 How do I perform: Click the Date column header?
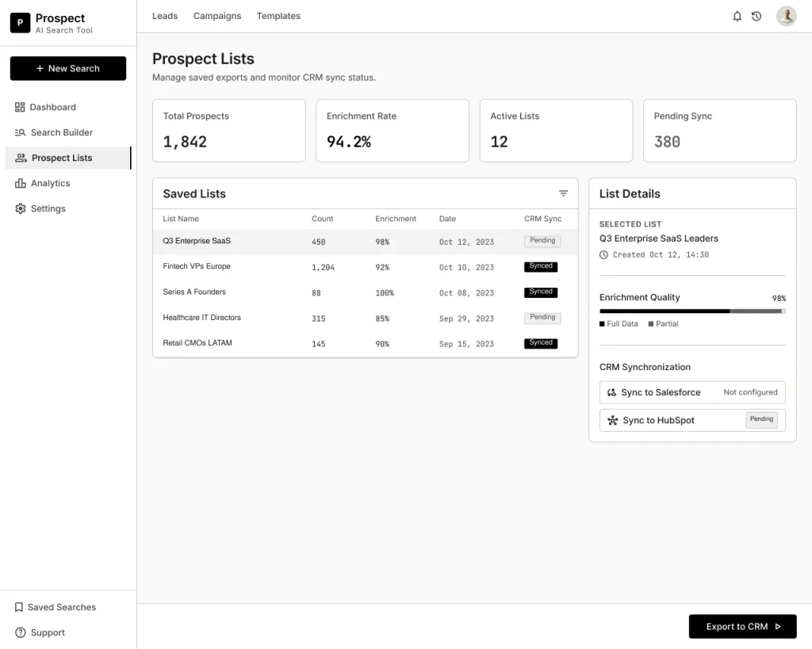click(447, 219)
